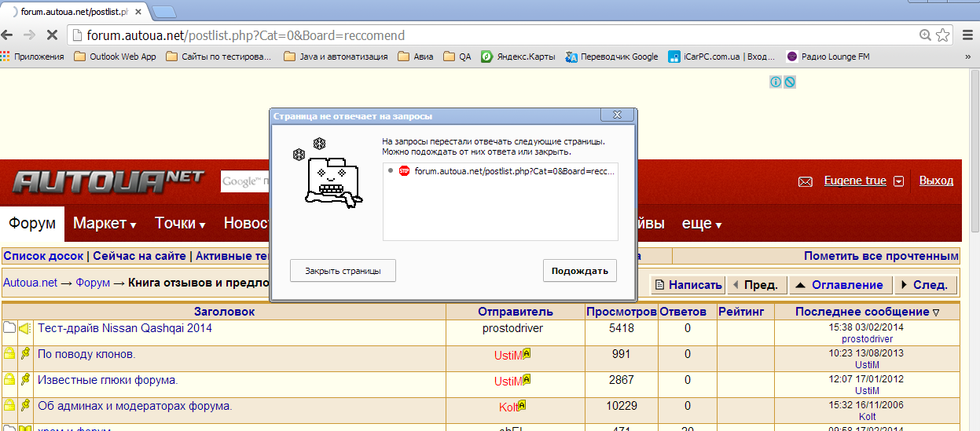Viewport: 980px width, 431px height.
Task: Expand the Маркет dropdown menu
Action: (105, 224)
